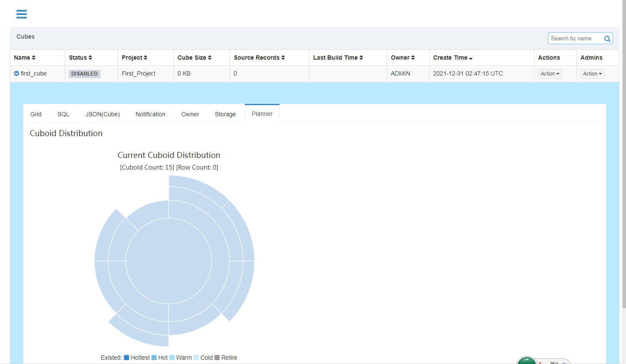626x364 pixels.
Task: Click the first_cube name text
Action: coord(33,73)
